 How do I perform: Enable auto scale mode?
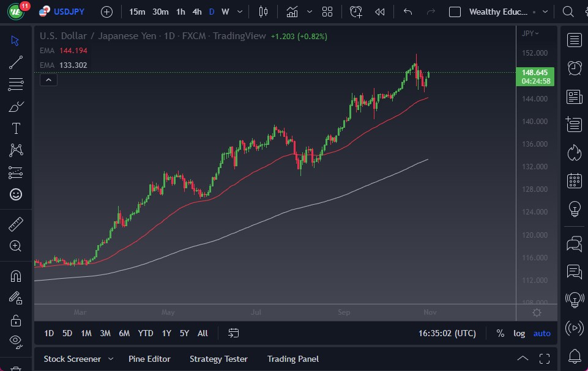click(541, 333)
